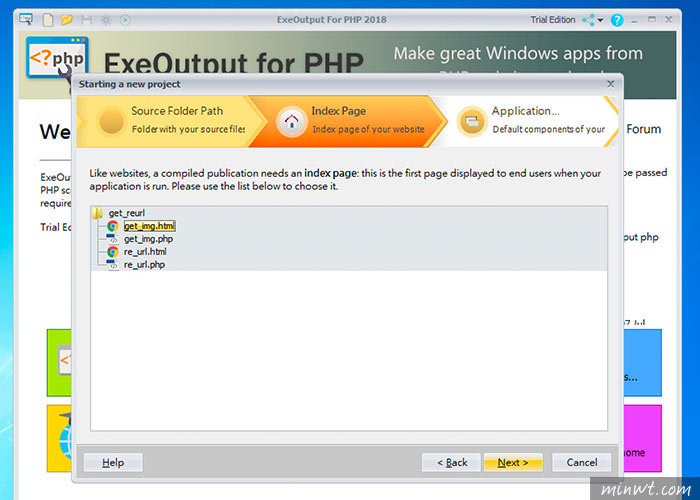Screen dimensions: 700x500
Task: Go back with the Back button
Action: (451, 462)
